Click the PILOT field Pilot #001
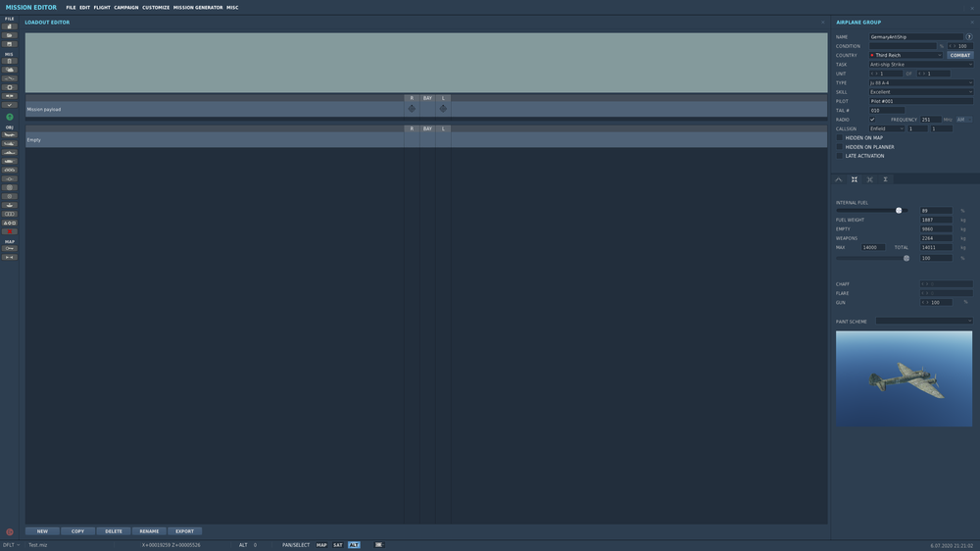The width and height of the screenshot is (980, 551). tap(920, 101)
